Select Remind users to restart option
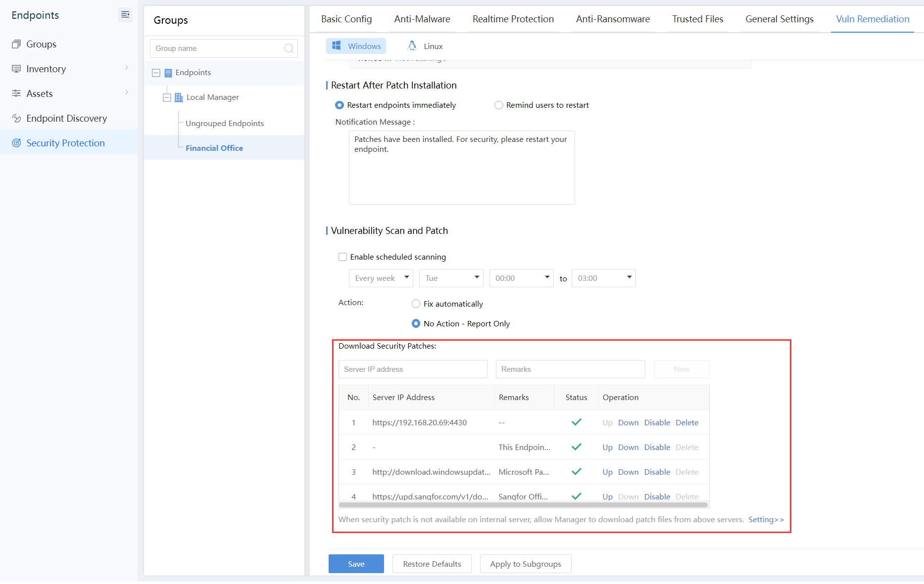The height and width of the screenshot is (584, 924). [499, 105]
